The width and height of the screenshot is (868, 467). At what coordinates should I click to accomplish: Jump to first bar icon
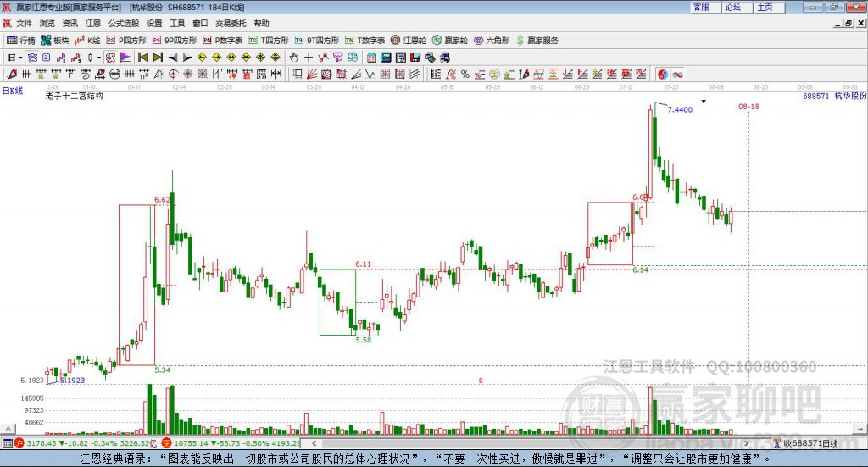coord(143,58)
